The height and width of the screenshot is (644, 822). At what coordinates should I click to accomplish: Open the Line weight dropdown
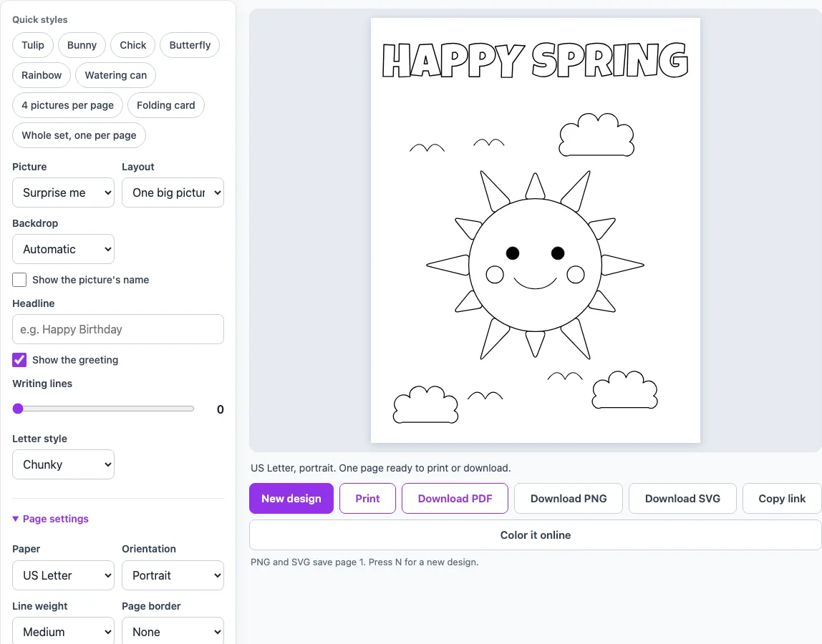[64, 631]
